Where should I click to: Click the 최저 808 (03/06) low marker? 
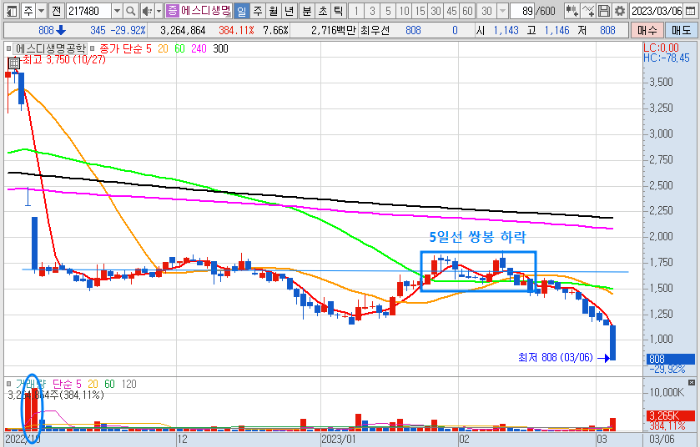click(x=555, y=357)
